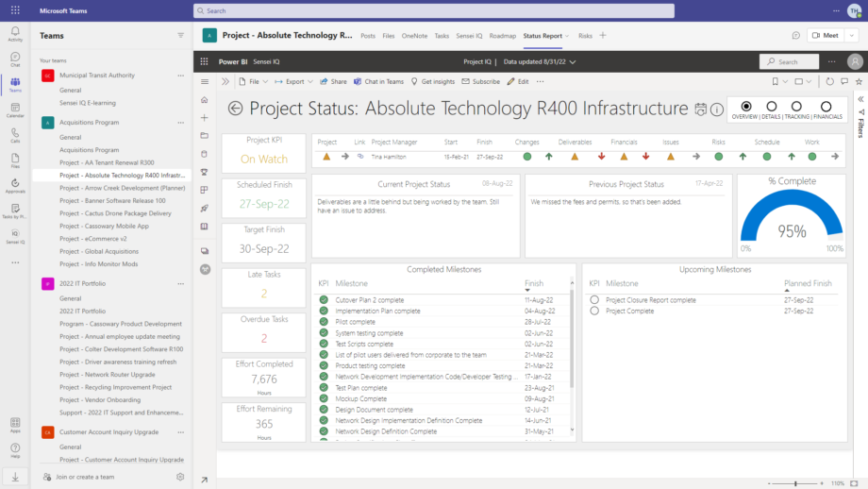Open manage teams settings gear
The width and height of the screenshot is (868, 489).
point(180,477)
